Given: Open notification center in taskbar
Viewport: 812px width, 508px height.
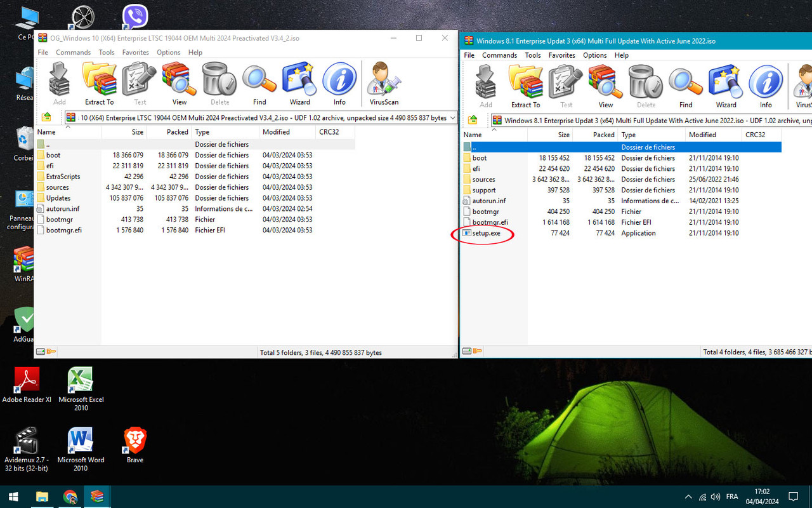Looking at the screenshot, I should click(x=793, y=497).
